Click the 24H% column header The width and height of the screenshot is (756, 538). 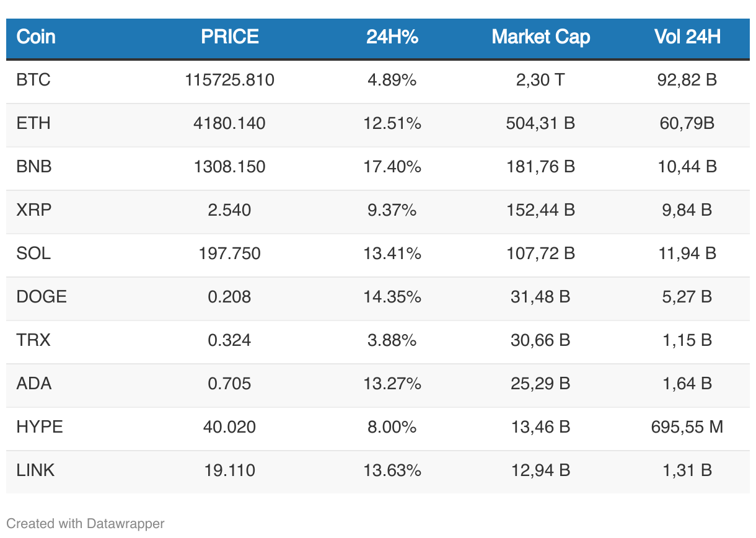(x=392, y=37)
